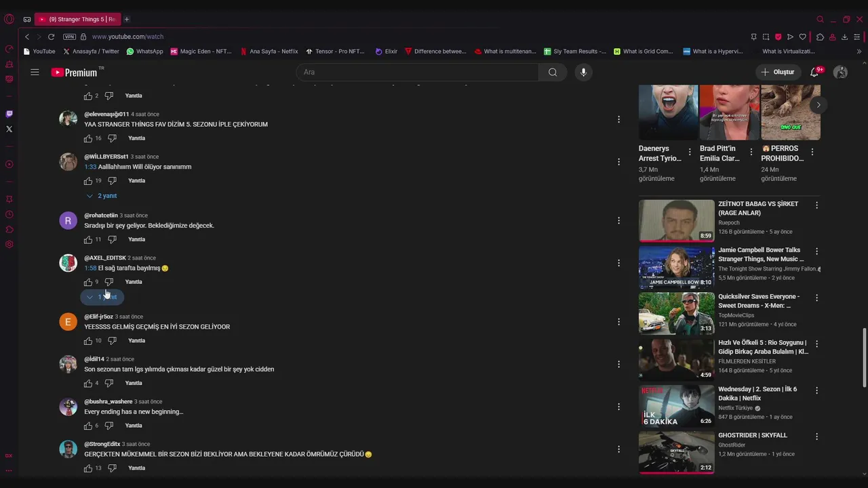Like the comment by @StrongEditx
This screenshot has height=488, width=868.
pyautogui.click(x=88, y=468)
